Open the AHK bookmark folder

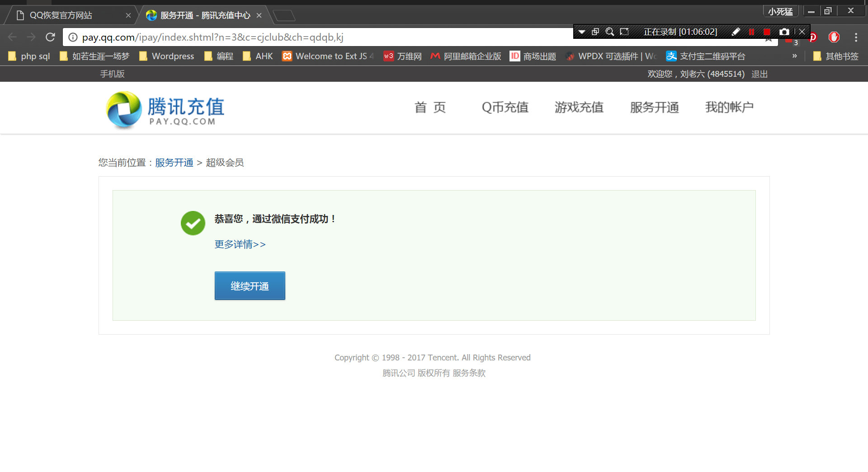coord(258,56)
